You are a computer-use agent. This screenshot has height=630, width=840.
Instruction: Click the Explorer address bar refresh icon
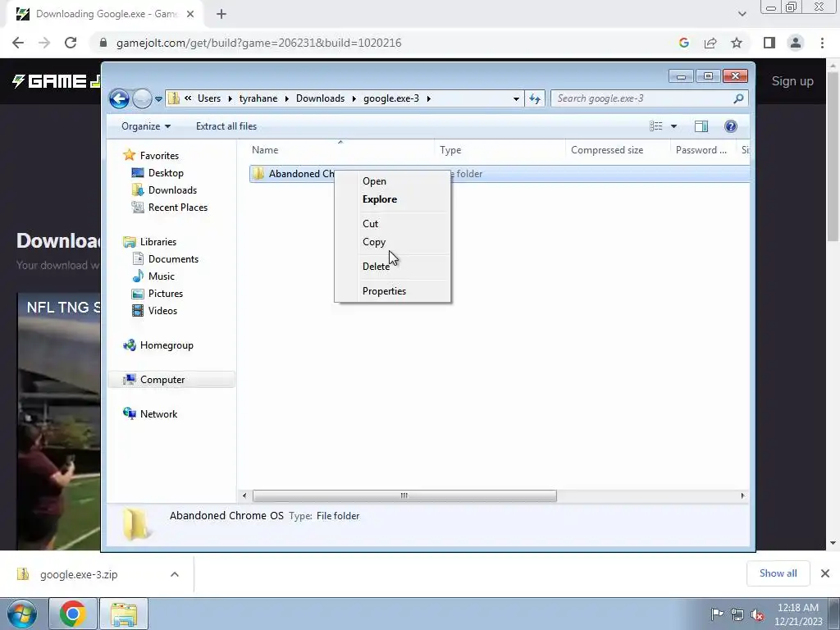click(x=535, y=98)
